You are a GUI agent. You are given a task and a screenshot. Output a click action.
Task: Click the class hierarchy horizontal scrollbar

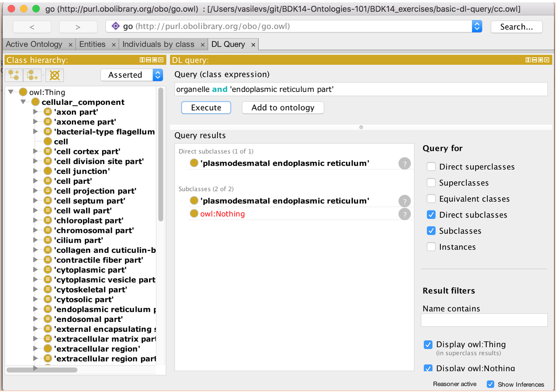coord(42,369)
